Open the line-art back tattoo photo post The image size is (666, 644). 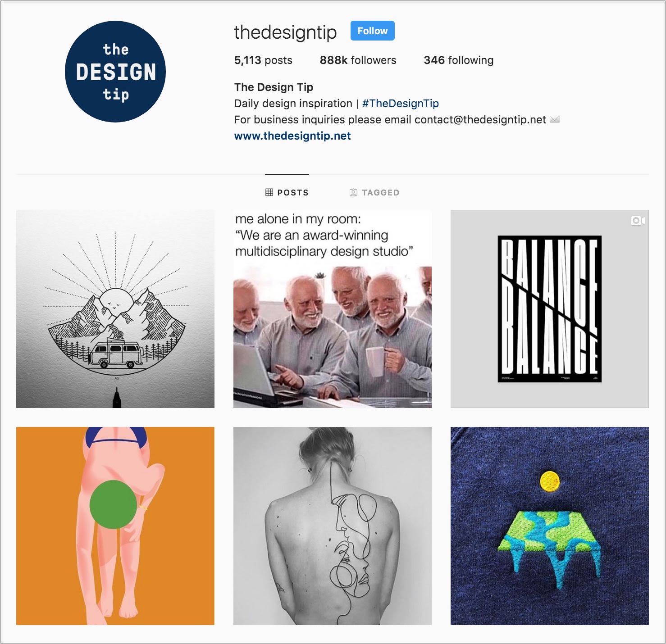click(x=333, y=526)
